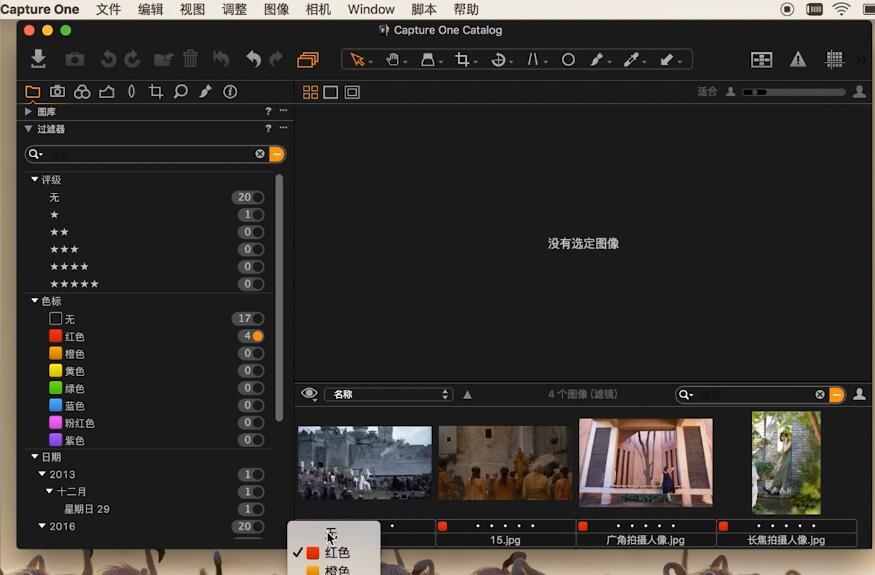
Task: Open the Metadata info tool tab
Action: (x=230, y=92)
